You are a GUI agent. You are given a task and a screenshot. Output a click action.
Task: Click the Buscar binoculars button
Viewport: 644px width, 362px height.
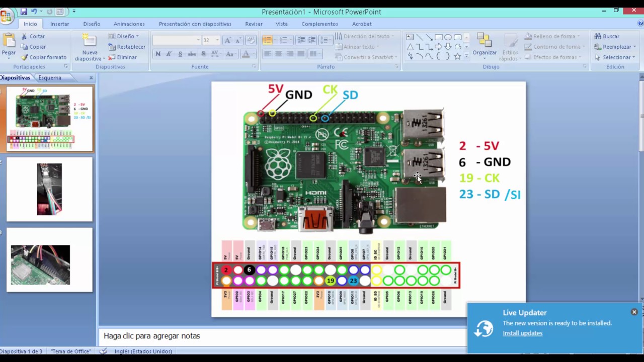point(607,36)
